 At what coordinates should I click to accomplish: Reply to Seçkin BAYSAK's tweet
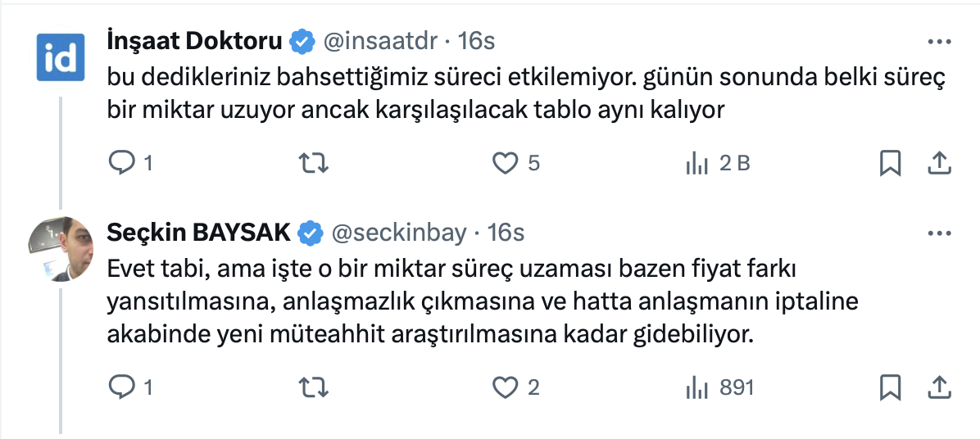click(121, 387)
